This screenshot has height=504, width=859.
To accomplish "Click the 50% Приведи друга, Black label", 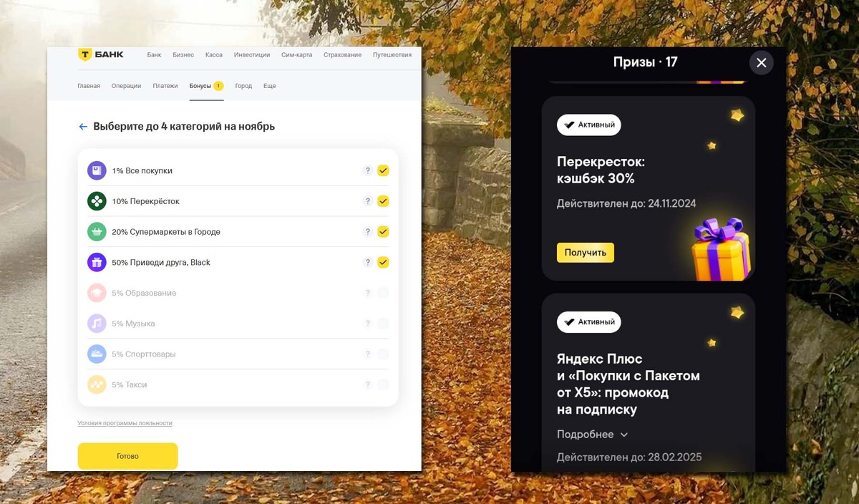I will click(x=161, y=262).
